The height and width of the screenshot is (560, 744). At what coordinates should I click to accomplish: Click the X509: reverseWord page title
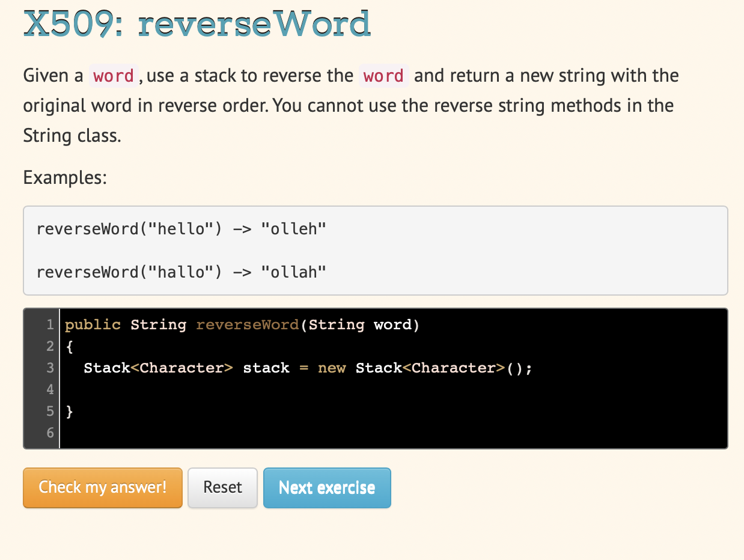[x=197, y=24]
